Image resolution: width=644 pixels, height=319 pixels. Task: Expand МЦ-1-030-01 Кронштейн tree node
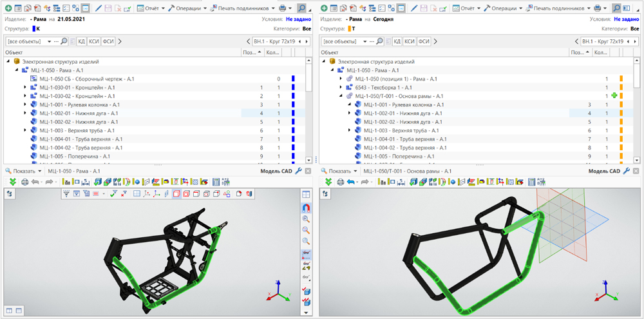(25, 87)
